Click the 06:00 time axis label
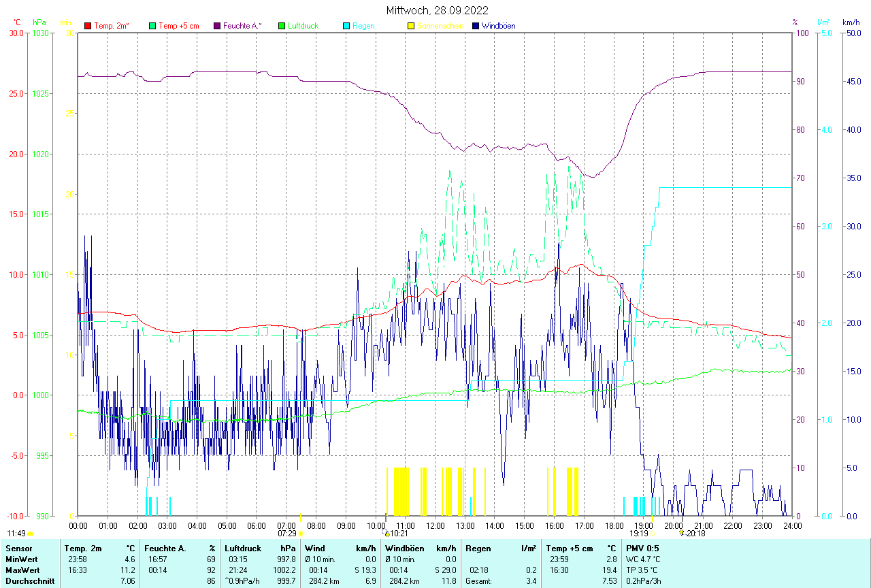 coord(257,525)
